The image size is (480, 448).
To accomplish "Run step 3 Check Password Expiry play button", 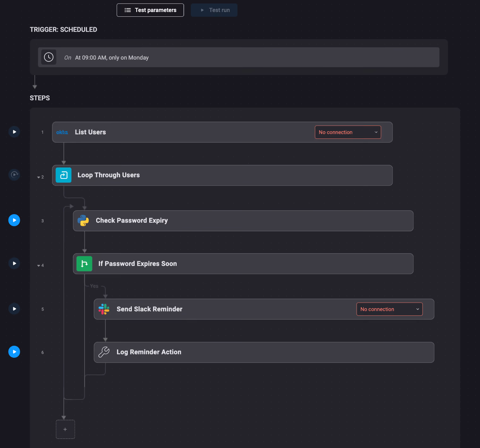I will 14,220.
